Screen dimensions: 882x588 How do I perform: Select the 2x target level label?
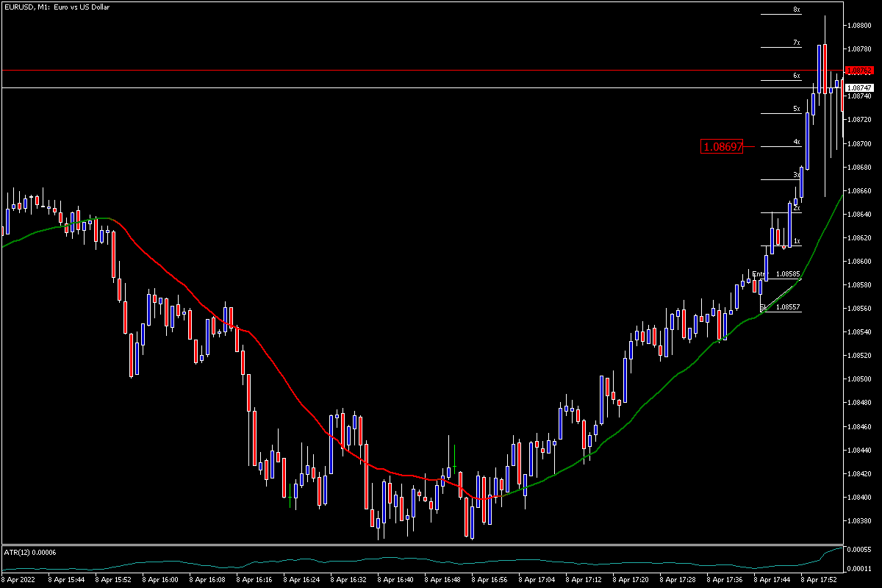[x=797, y=208]
